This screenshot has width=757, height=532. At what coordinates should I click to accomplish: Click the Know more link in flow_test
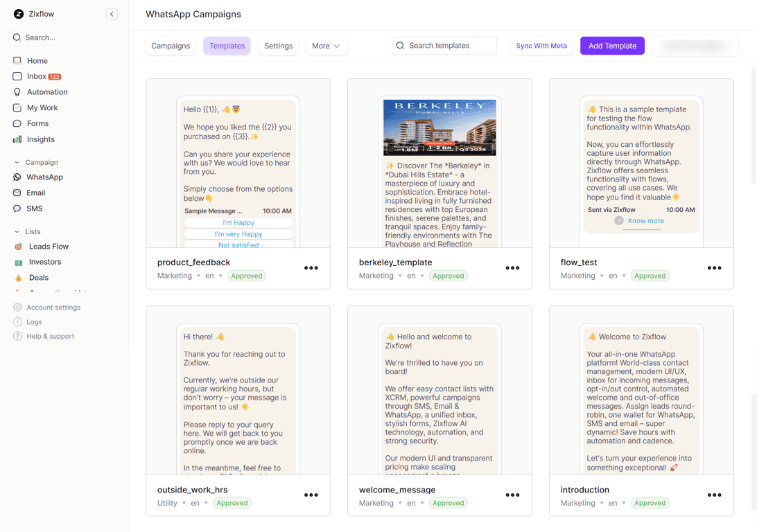tap(644, 220)
